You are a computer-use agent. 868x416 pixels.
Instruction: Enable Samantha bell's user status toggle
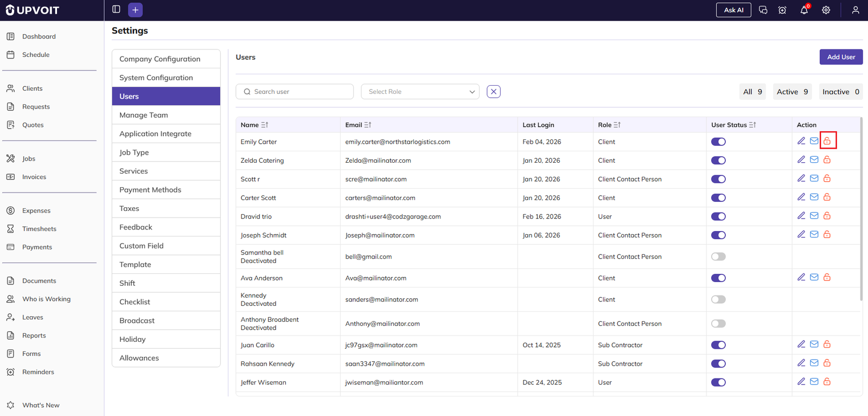718,257
